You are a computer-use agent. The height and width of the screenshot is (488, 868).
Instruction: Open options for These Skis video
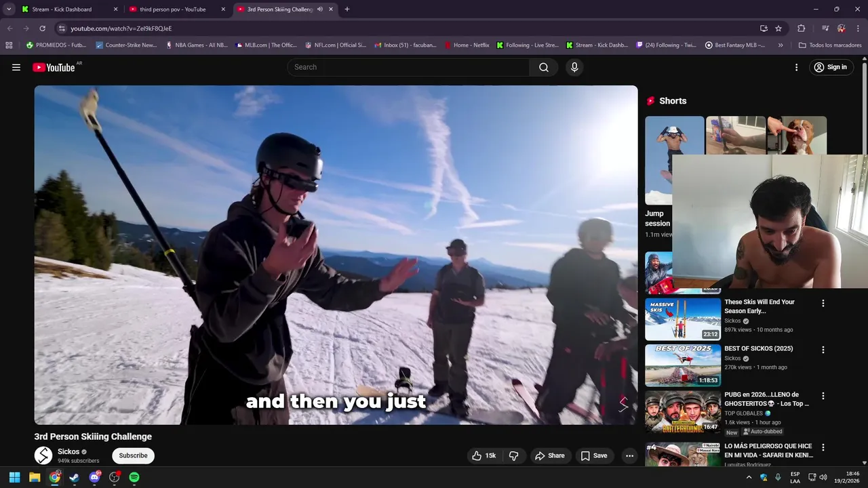[823, 304]
